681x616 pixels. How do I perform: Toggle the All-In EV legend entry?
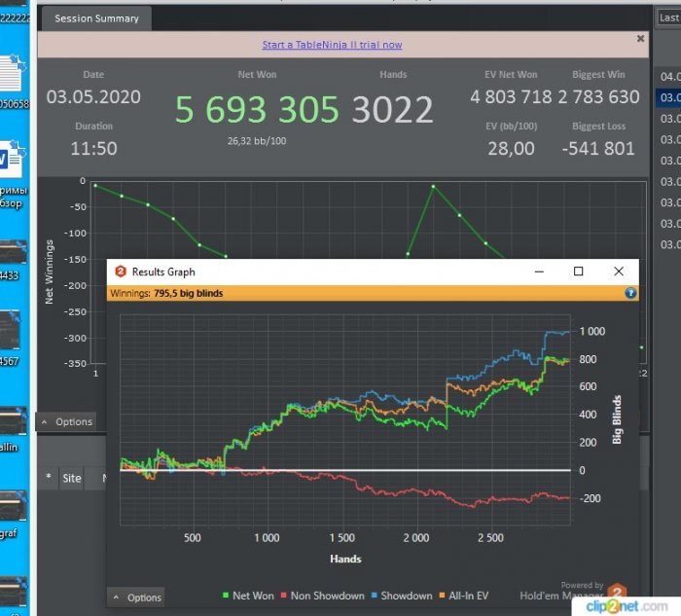pyautogui.click(x=463, y=596)
